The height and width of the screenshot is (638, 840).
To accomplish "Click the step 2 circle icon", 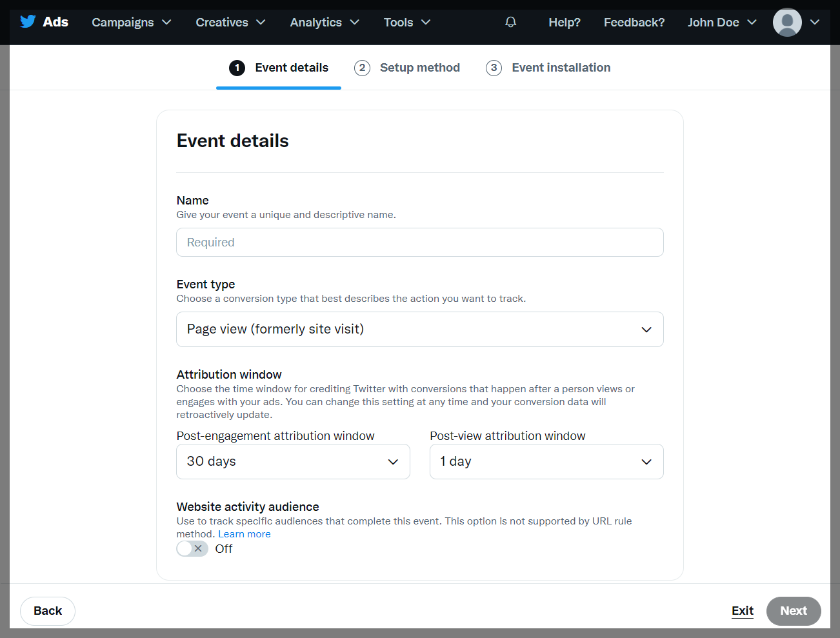I will [362, 68].
